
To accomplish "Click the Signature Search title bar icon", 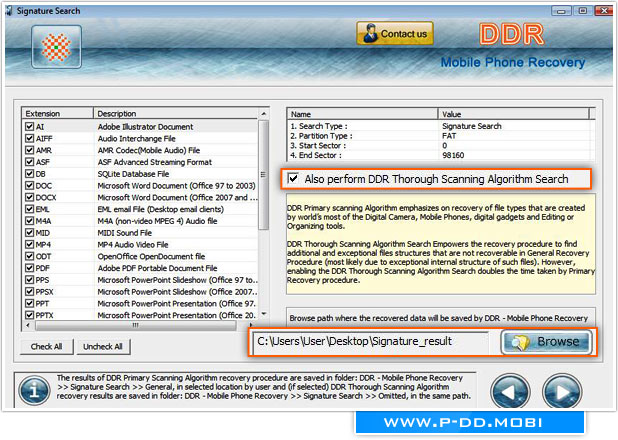I will pos(9,11).
